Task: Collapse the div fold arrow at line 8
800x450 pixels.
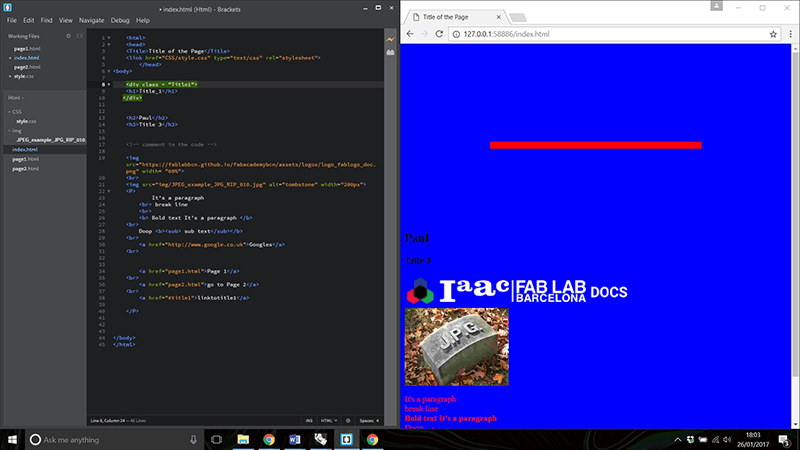Action: coord(109,85)
